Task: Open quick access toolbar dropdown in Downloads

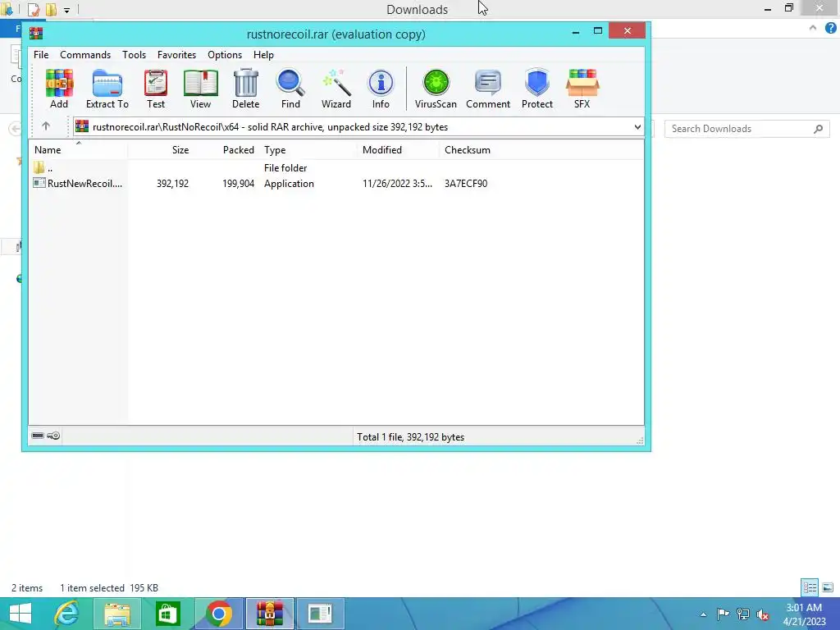Action: [x=66, y=10]
